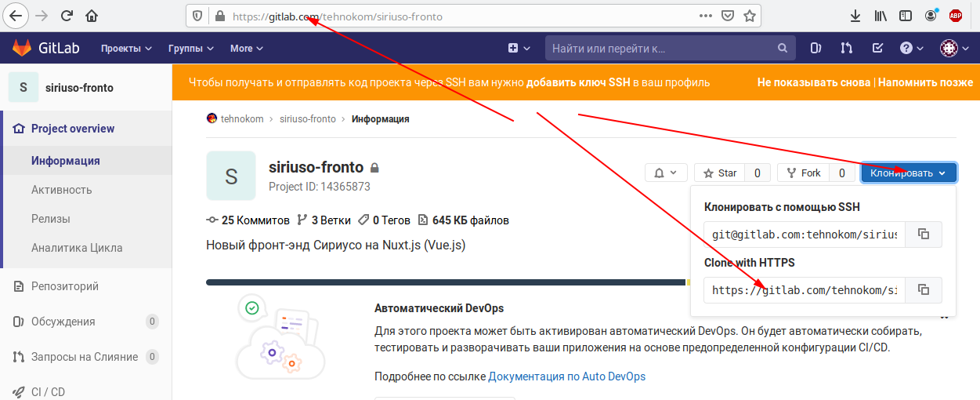Expand the More menu
This screenshot has height=400, width=980.
click(x=247, y=49)
